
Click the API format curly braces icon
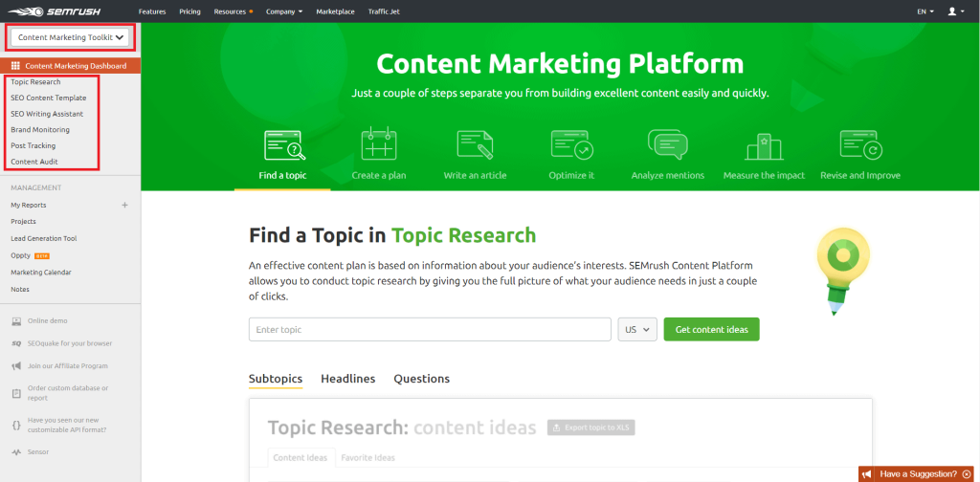(x=16, y=426)
